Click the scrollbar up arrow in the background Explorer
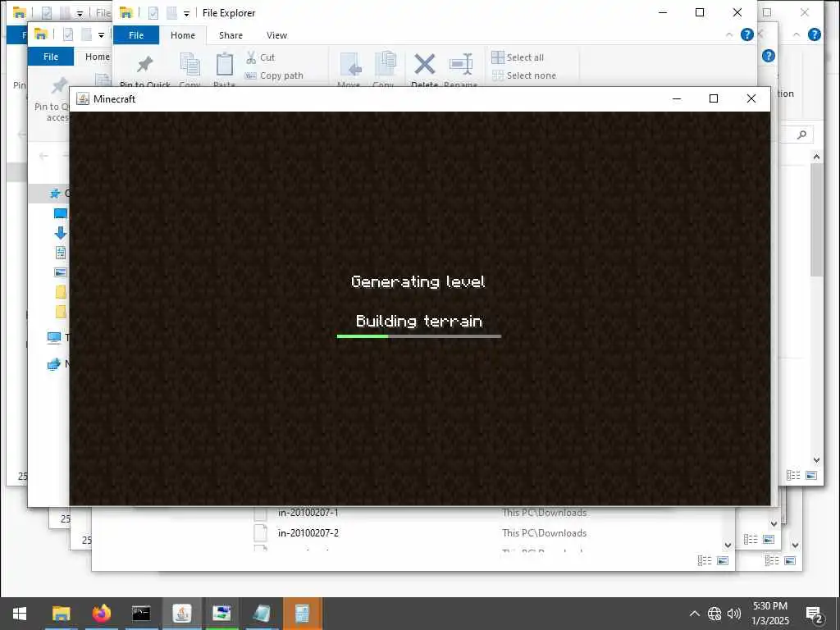 pos(816,157)
